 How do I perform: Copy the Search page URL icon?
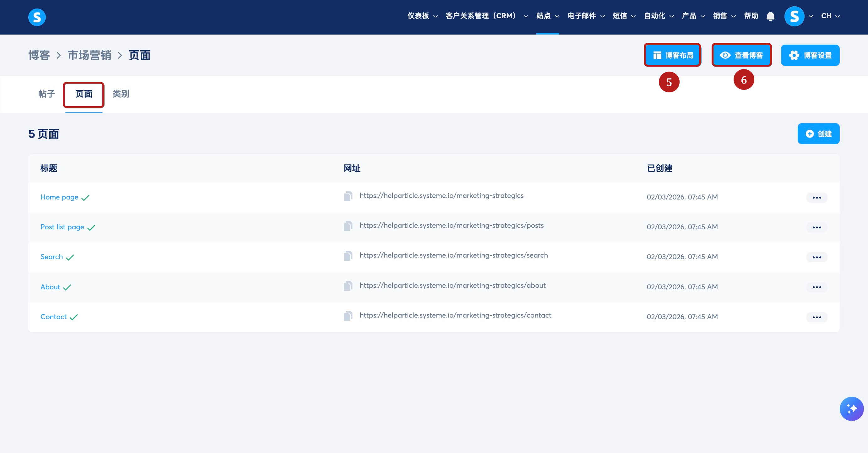(348, 256)
